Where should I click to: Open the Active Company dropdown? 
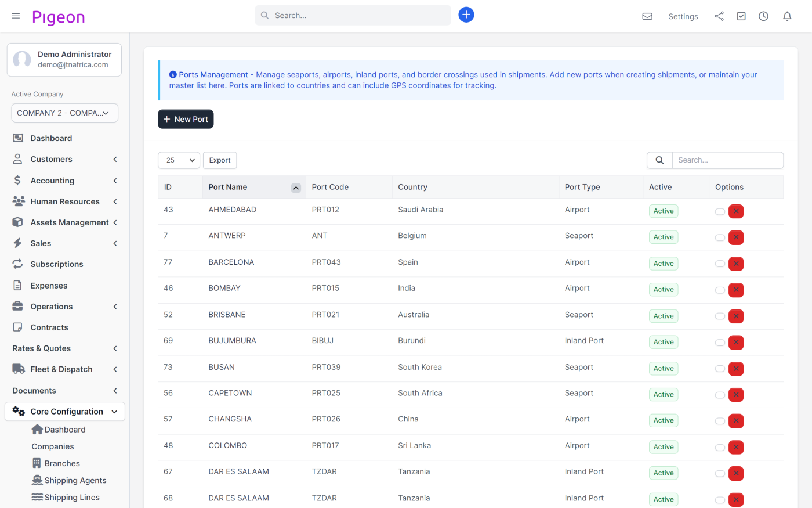pos(64,113)
